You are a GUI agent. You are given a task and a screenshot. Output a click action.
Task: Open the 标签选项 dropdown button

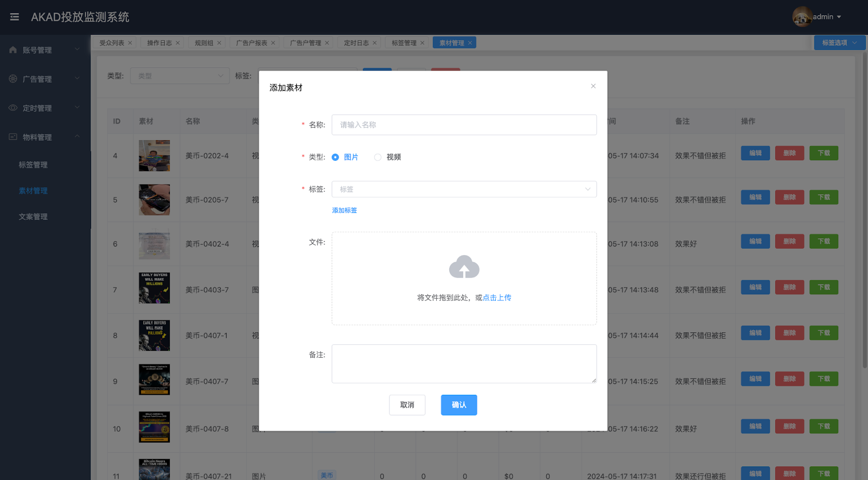pyautogui.click(x=839, y=43)
